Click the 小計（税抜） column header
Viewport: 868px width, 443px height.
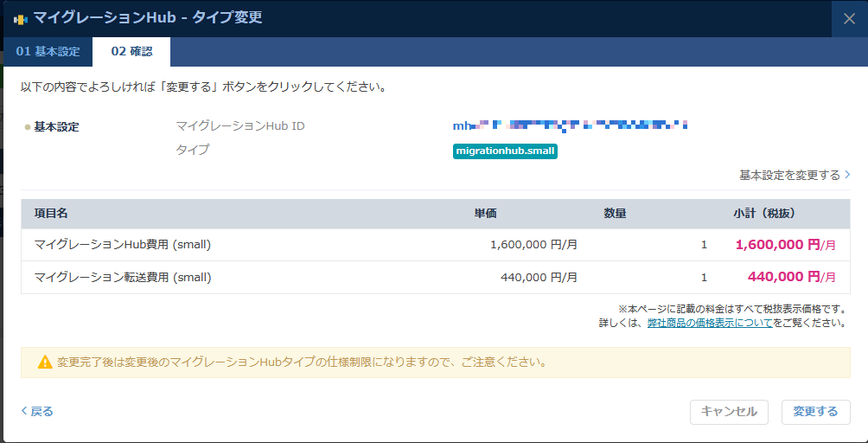(763, 214)
